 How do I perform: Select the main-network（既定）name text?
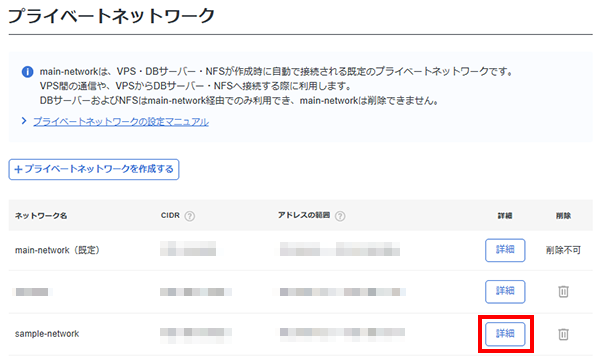point(57,250)
